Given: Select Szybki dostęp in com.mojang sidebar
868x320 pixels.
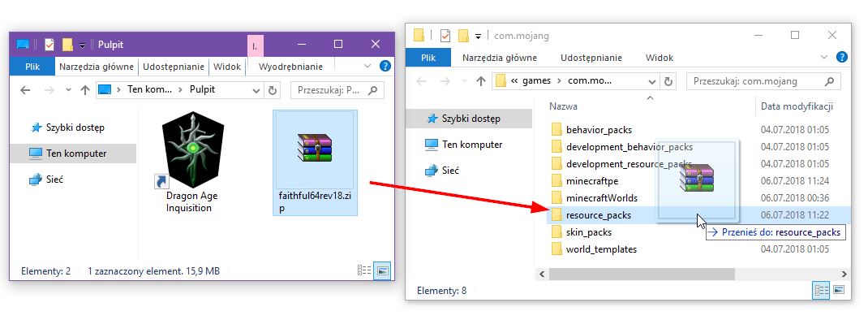Looking at the screenshot, I should 468,118.
